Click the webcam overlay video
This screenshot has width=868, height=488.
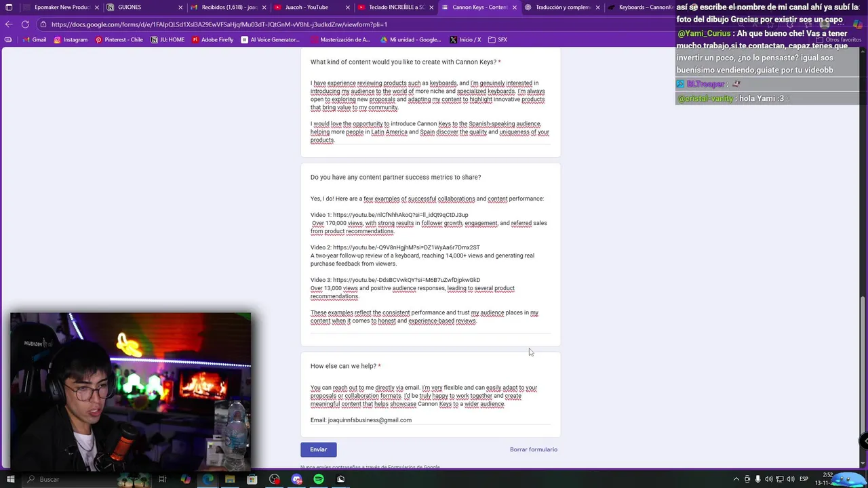[x=131, y=390]
